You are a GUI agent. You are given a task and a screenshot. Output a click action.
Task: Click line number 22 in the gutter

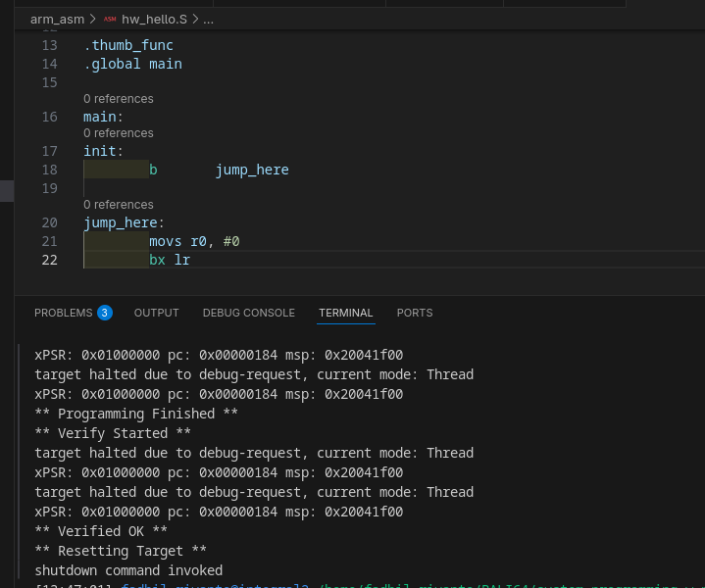point(50,260)
